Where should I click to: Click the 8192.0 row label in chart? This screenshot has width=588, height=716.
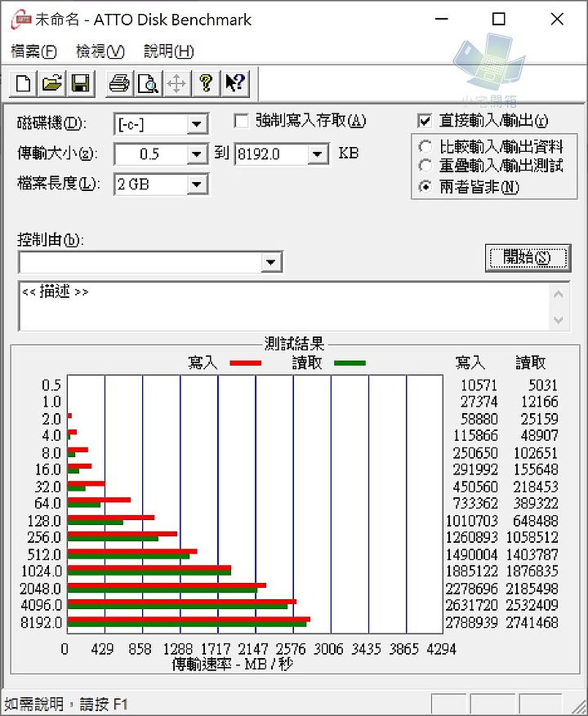(x=42, y=622)
